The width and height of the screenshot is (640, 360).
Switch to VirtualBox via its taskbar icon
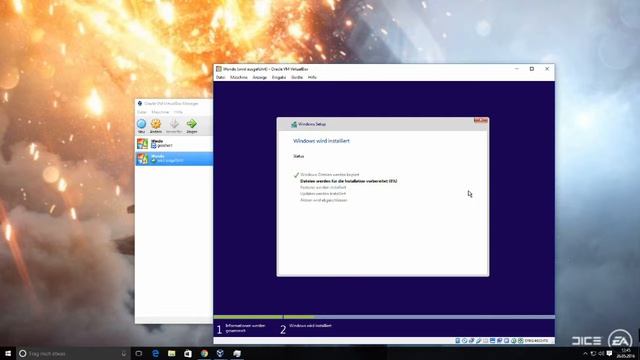(220, 353)
